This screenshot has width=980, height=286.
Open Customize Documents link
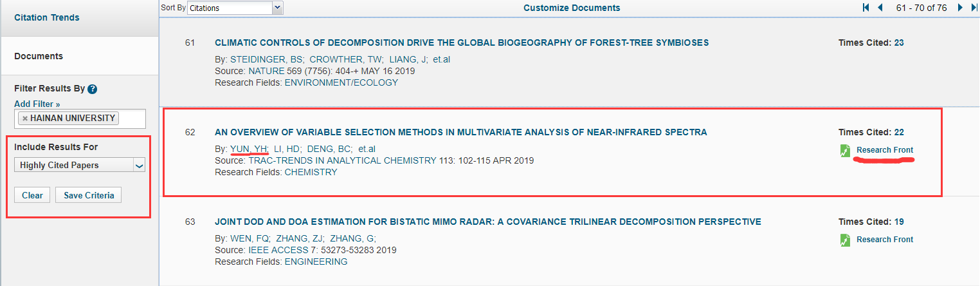[572, 8]
